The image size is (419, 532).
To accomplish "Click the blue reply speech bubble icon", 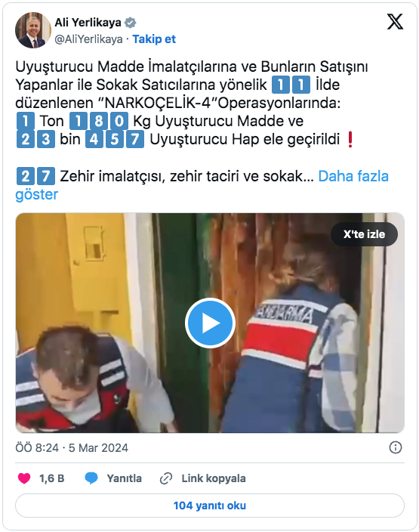I will tap(91, 478).
